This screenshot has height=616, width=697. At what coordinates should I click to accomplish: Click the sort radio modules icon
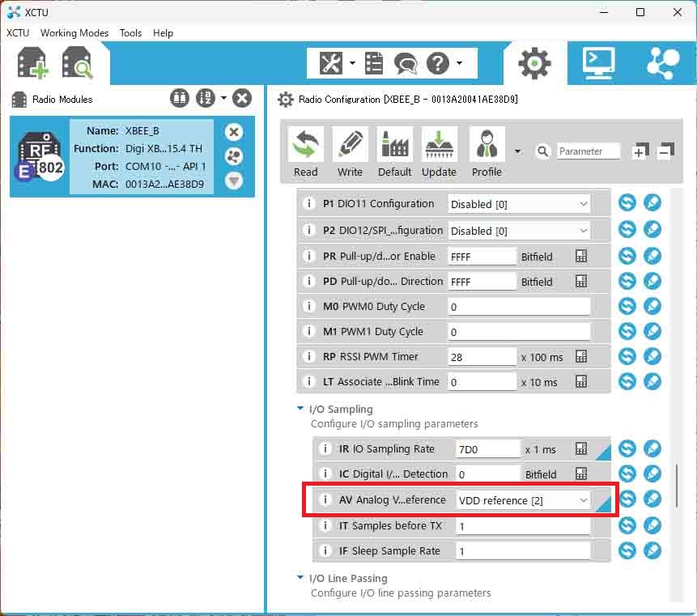coord(206,98)
